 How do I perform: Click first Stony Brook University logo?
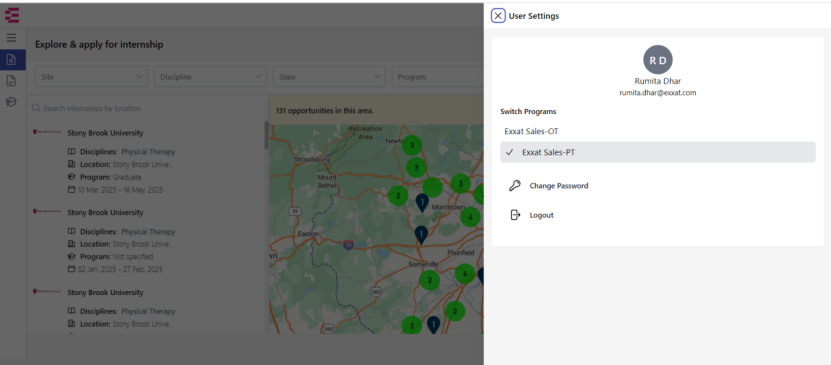click(x=47, y=132)
